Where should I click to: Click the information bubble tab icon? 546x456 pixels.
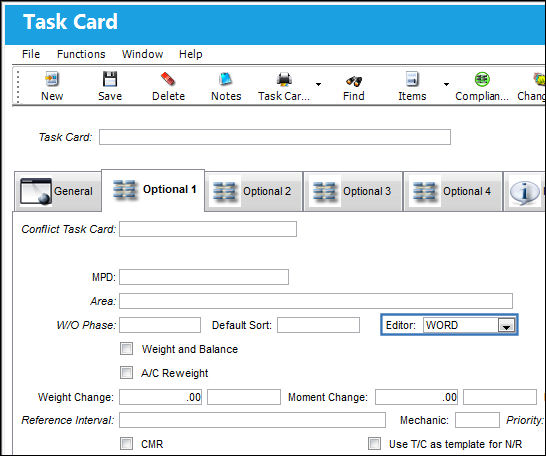click(x=524, y=192)
